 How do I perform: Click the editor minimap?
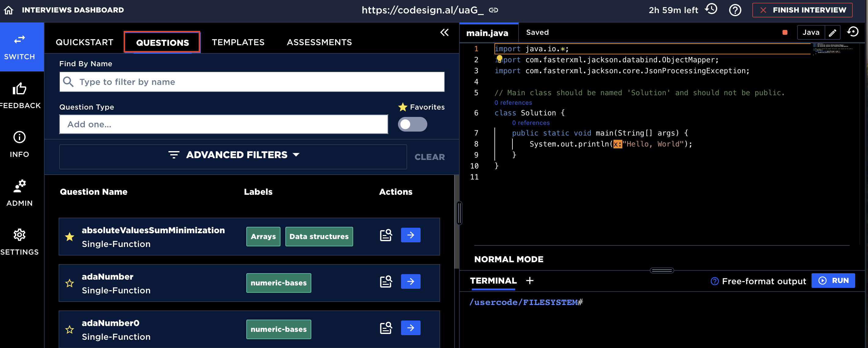point(832,49)
